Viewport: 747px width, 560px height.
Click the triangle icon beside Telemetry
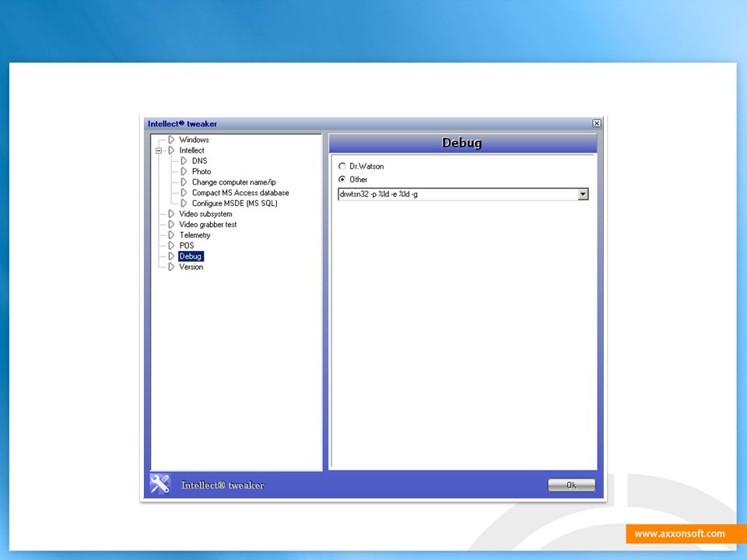point(171,235)
